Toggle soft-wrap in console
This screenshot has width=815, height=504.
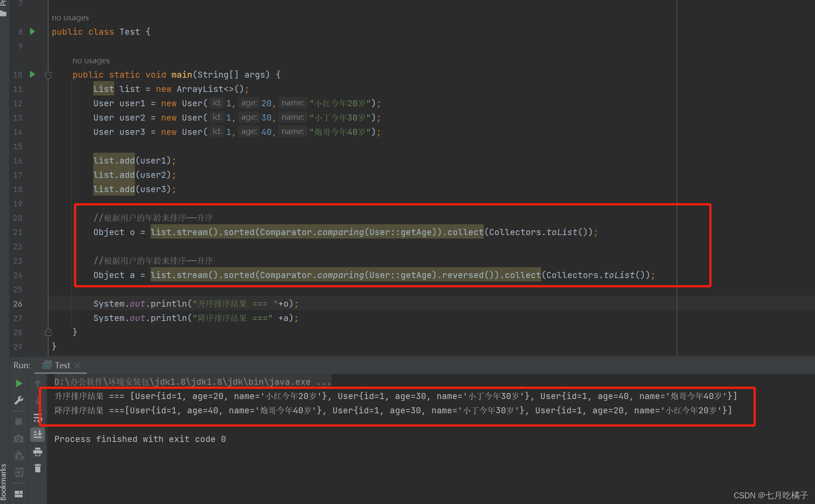(x=38, y=418)
